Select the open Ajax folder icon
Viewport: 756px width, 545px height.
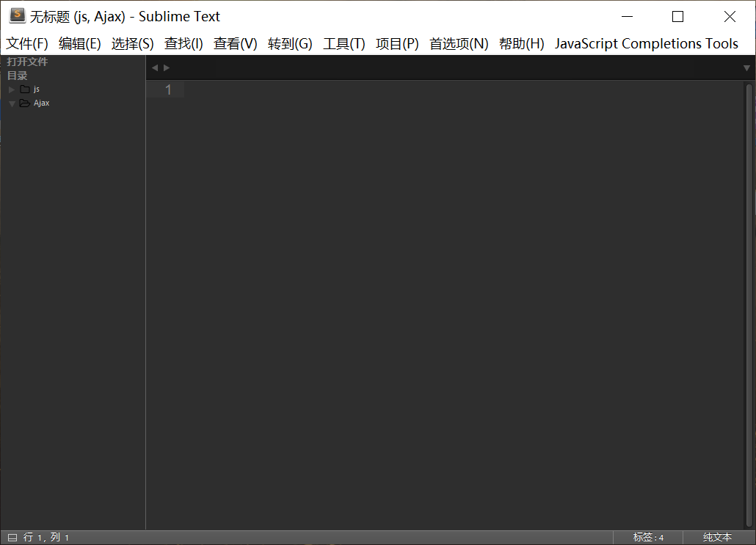[x=25, y=103]
